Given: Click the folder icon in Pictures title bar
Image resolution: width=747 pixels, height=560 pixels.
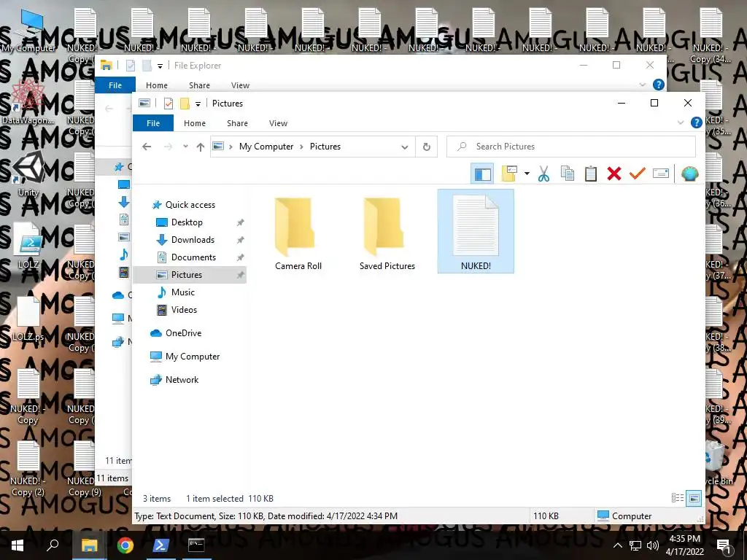Looking at the screenshot, I should pyautogui.click(x=185, y=104).
